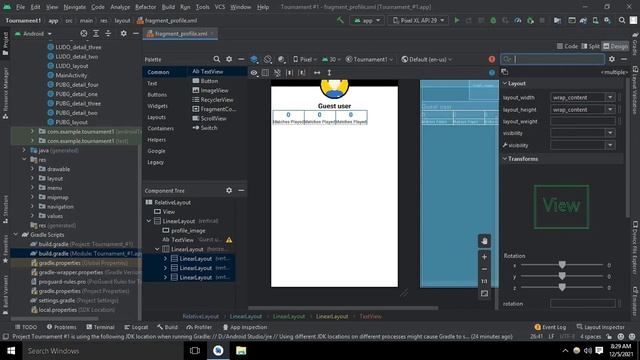
Task: Open the Layout Inspector
Action: pyautogui.click(x=601, y=327)
